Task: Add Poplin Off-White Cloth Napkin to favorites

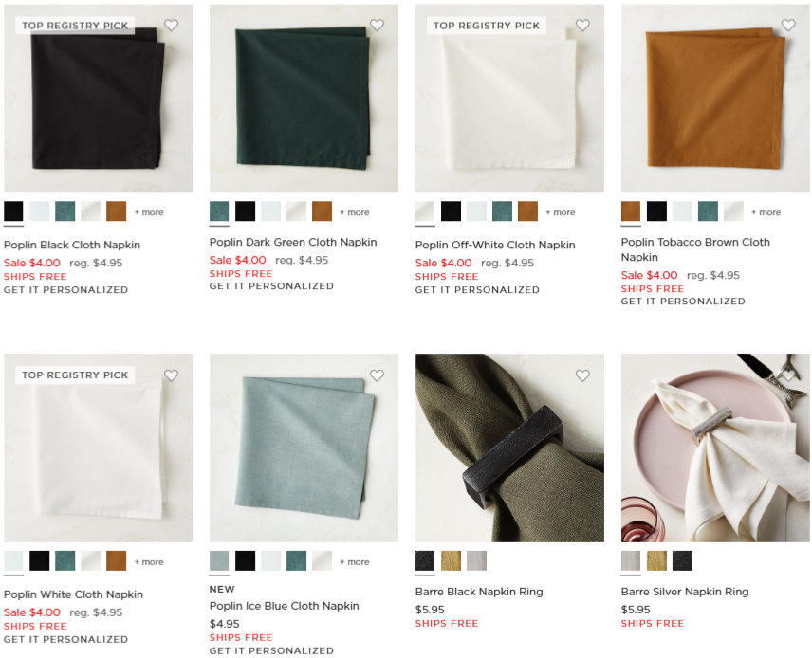Action: coord(582,25)
